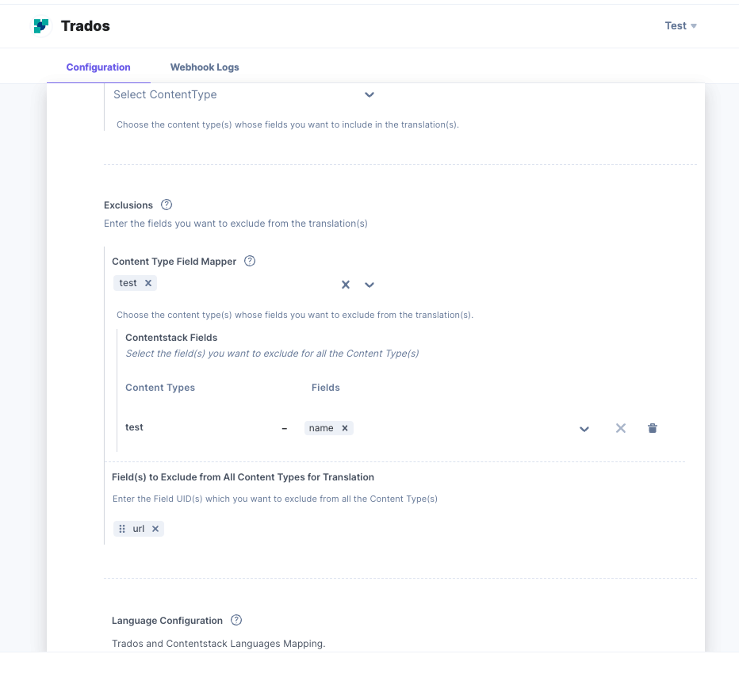The height and width of the screenshot is (700, 739).
Task: Switch to the Webhook Logs tab
Action: tap(205, 67)
